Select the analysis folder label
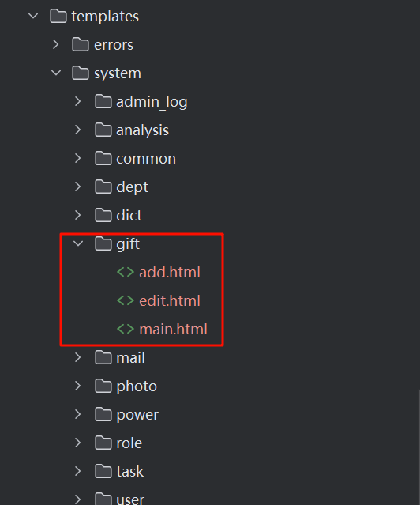Image resolution: width=420 pixels, height=505 pixels. tap(142, 130)
